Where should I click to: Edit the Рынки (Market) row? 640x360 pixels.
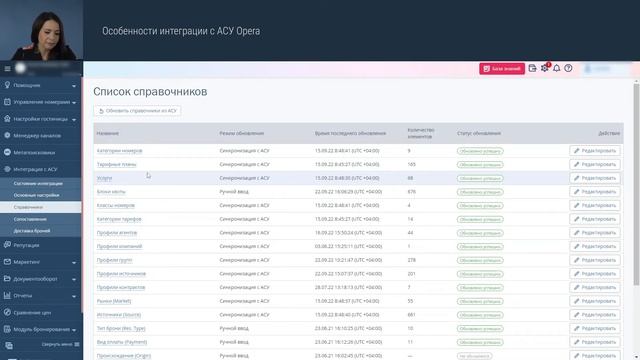pyautogui.click(x=595, y=301)
